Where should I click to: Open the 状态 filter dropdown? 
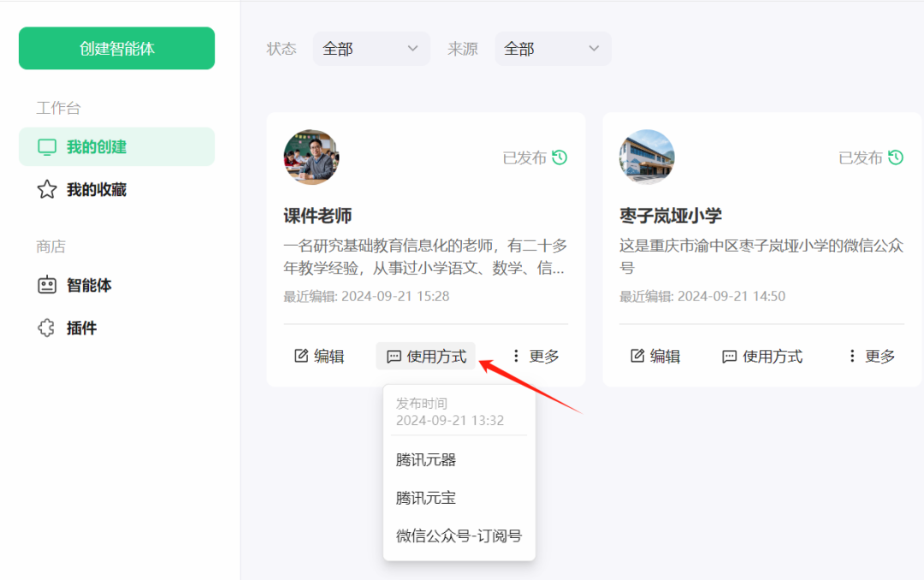[x=370, y=49]
